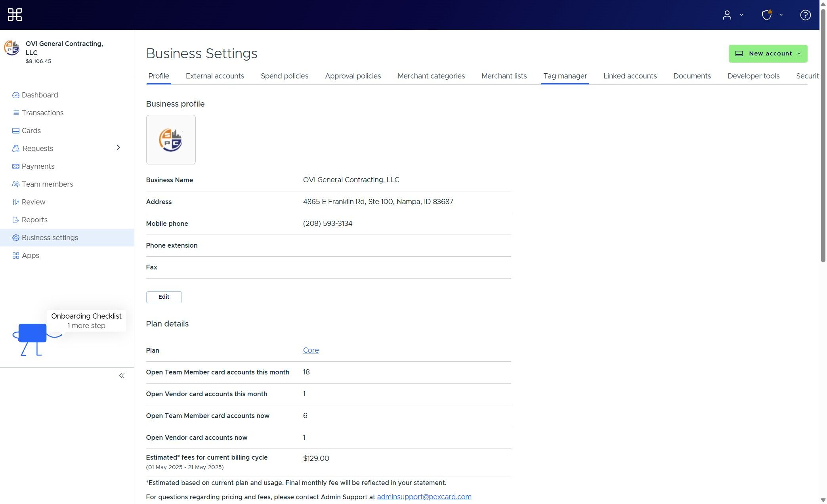Select Transactions in the sidebar
Image resolution: width=827 pixels, height=504 pixels.
pyautogui.click(x=42, y=113)
